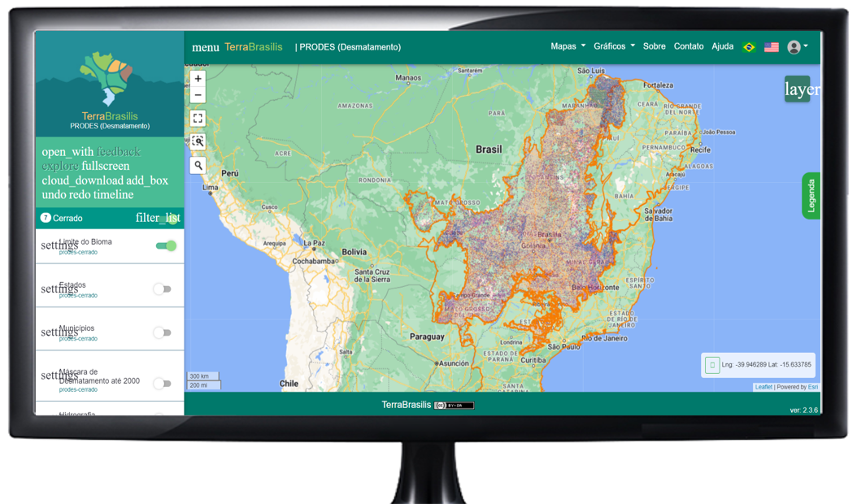Click the cloud_download icon
857x504 pixels.
pyautogui.click(x=83, y=180)
